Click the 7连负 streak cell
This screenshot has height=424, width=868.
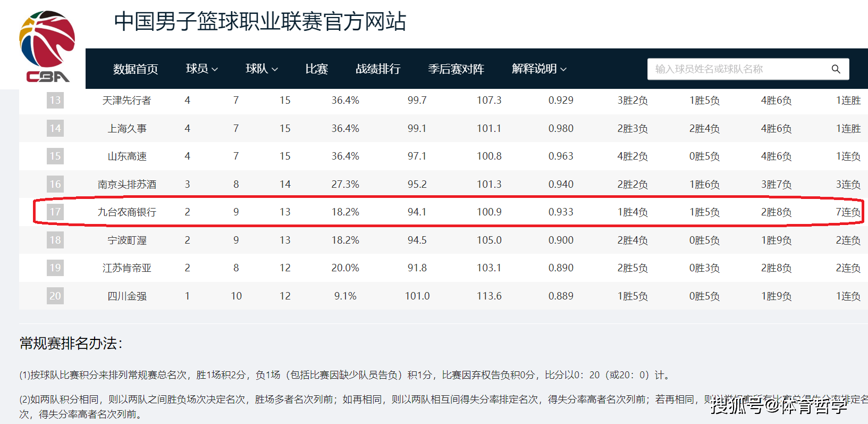coord(848,212)
